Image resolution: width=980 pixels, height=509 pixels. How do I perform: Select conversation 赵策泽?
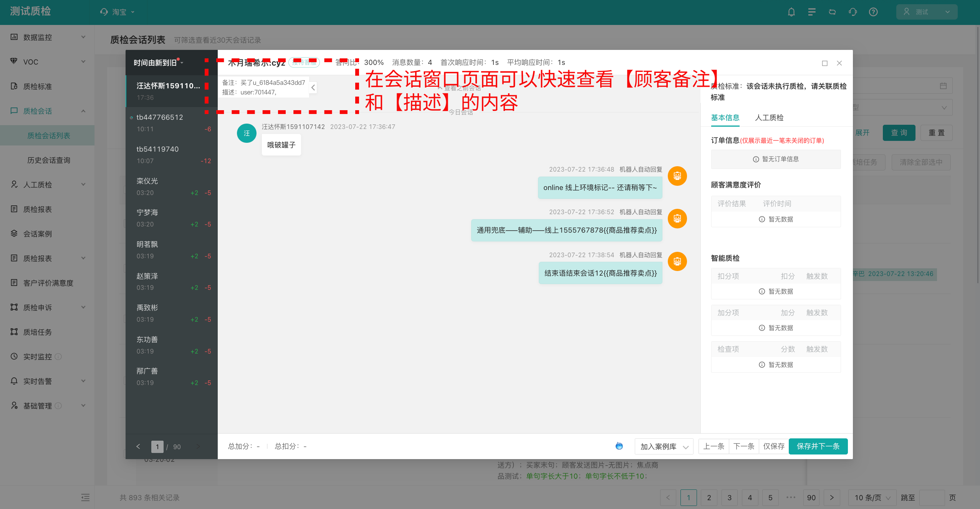click(172, 282)
